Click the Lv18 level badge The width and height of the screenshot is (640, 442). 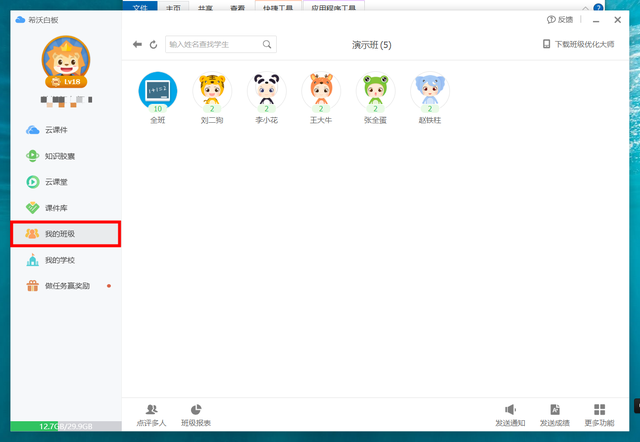click(66, 82)
